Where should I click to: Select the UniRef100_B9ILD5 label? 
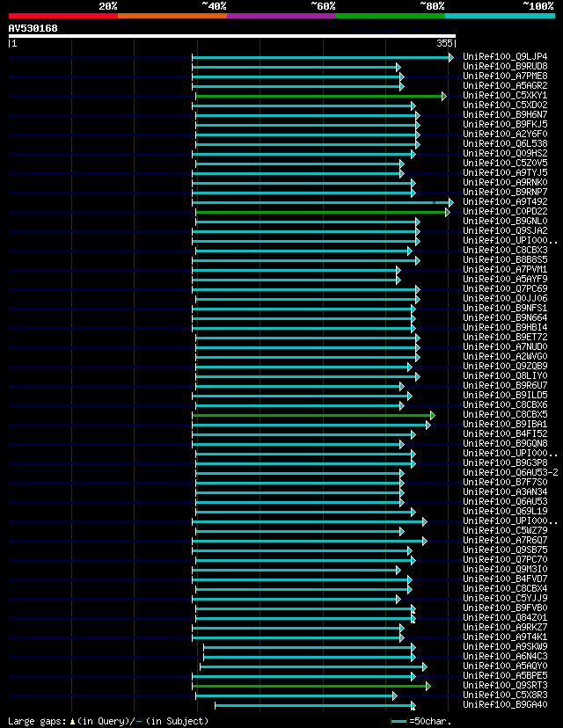tap(505, 395)
